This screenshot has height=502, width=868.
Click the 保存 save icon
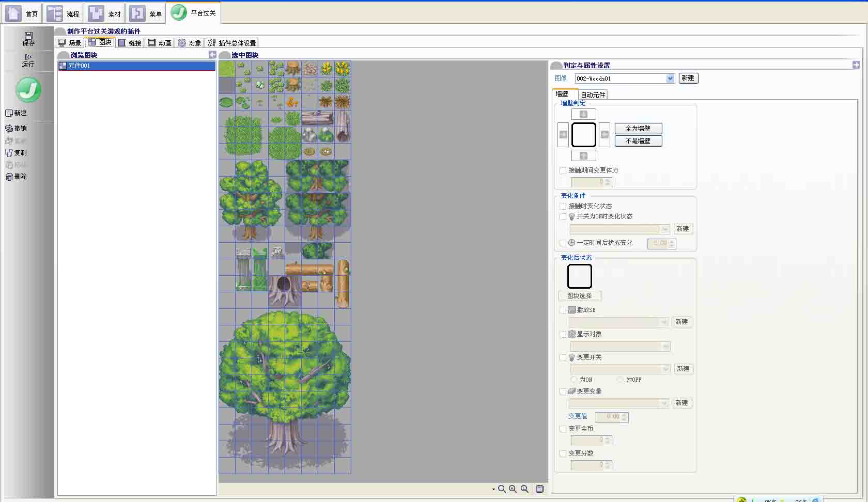(x=28, y=36)
